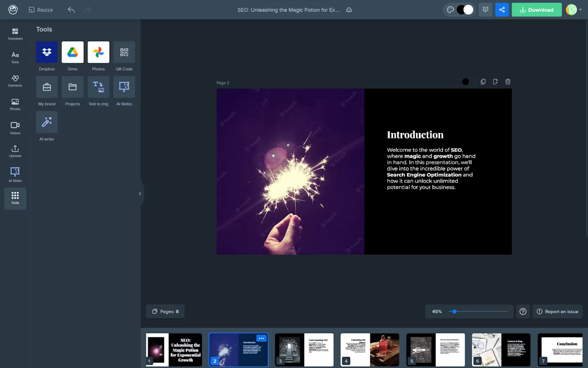
Task: Click the Report an issue button
Action: click(x=557, y=312)
